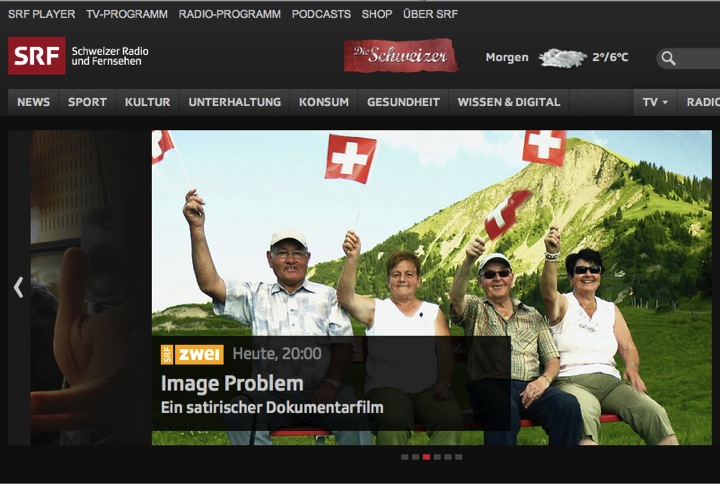Image resolution: width=720 pixels, height=484 pixels.
Task: Expand the TV dropdown menu
Action: (x=655, y=102)
